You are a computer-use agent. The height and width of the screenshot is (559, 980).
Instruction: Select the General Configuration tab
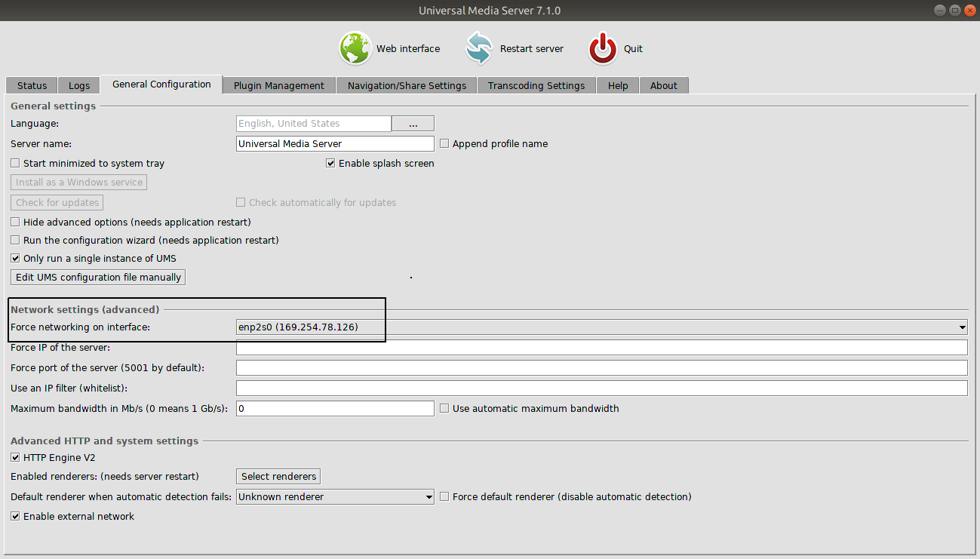161,84
